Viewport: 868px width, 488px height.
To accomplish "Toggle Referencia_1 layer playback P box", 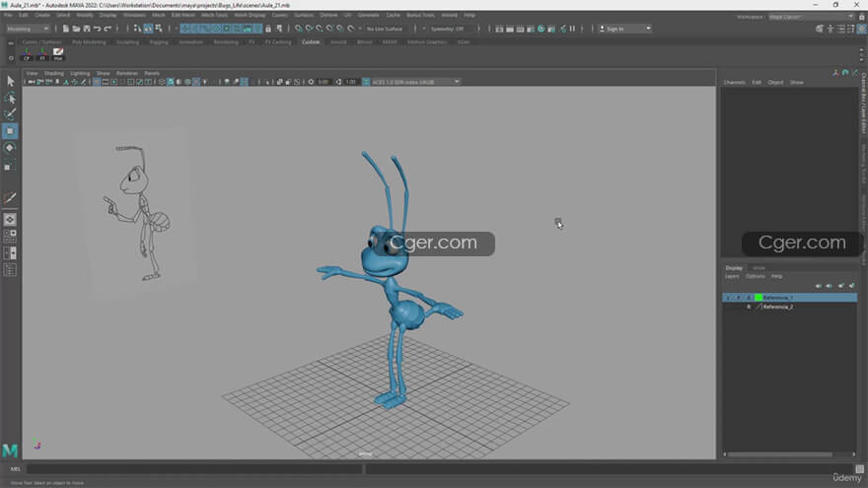I will coord(739,298).
